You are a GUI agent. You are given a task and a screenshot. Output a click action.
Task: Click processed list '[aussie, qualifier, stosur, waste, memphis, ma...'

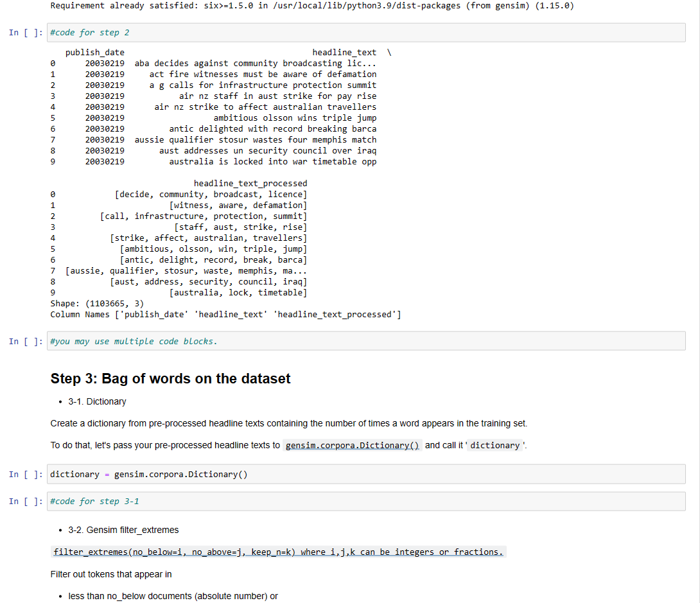point(186,271)
